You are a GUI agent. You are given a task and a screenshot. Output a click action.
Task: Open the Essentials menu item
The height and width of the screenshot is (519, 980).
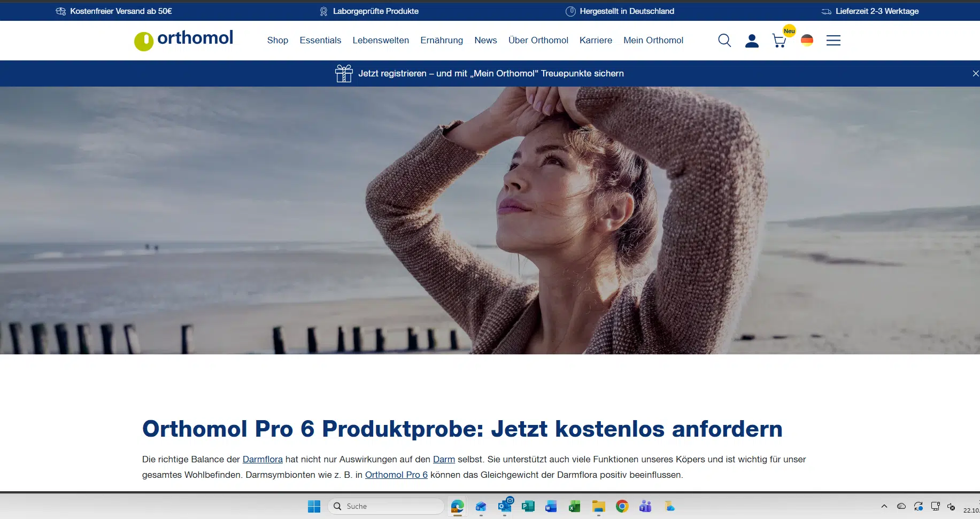(320, 40)
